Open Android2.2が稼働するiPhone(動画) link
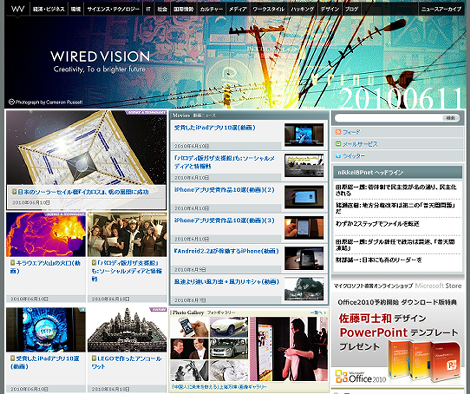The width and height of the screenshot is (470, 394). (226, 251)
